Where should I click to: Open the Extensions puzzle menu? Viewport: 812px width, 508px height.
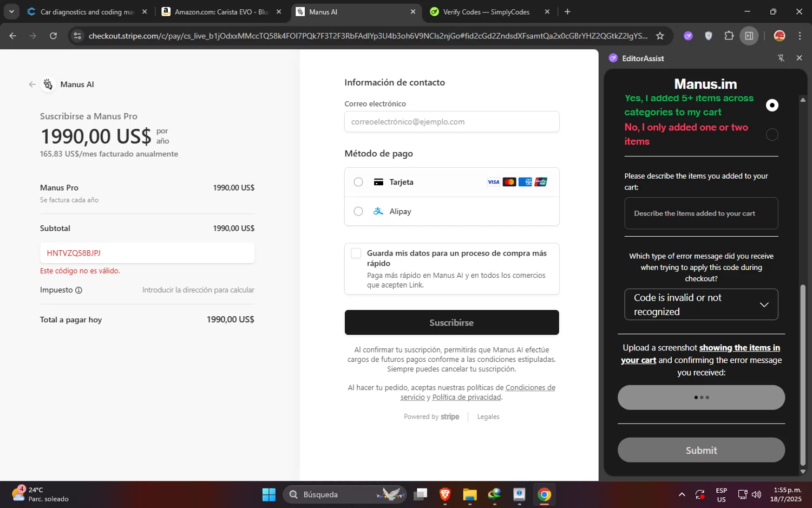[x=729, y=36]
